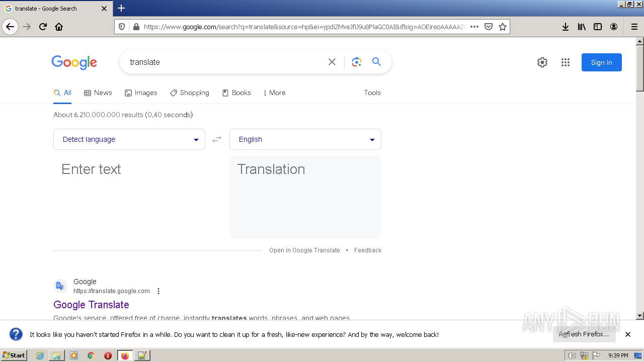Select the All results tab
The width and height of the screenshot is (644, 362).
click(62, 93)
